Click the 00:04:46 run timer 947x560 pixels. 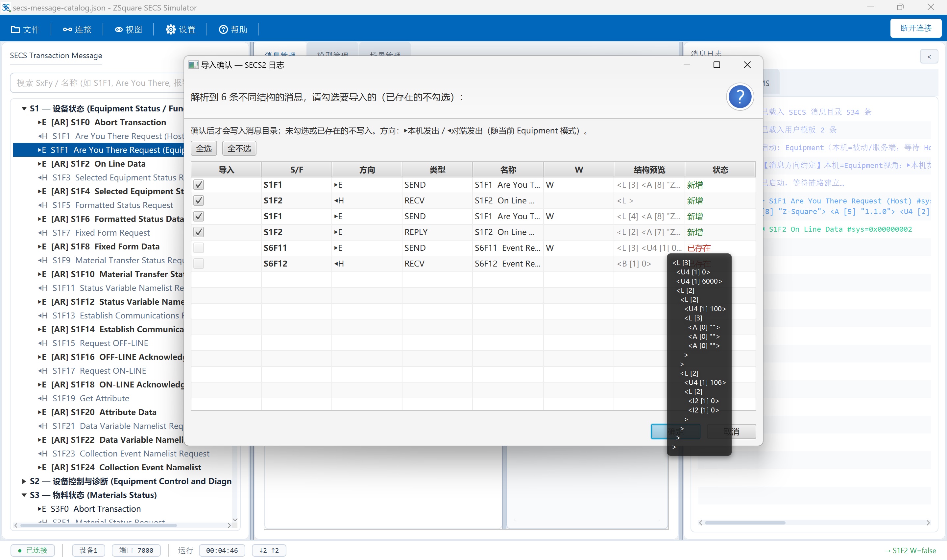click(222, 550)
